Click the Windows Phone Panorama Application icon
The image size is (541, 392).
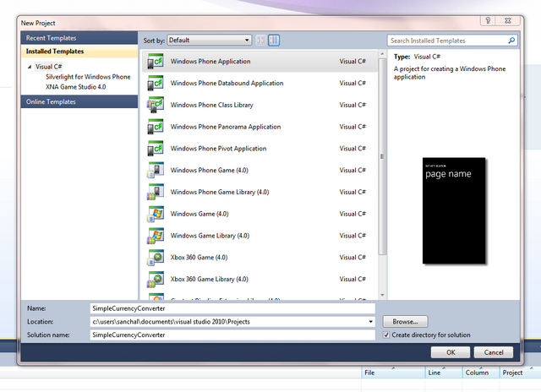coord(156,127)
